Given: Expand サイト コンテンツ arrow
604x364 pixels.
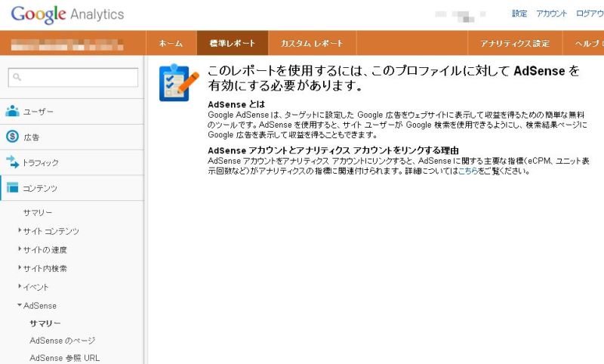Looking at the screenshot, I should click(x=20, y=230).
